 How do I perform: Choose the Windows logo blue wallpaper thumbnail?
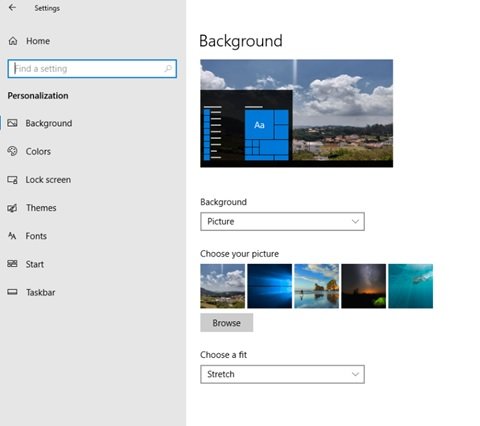270,286
